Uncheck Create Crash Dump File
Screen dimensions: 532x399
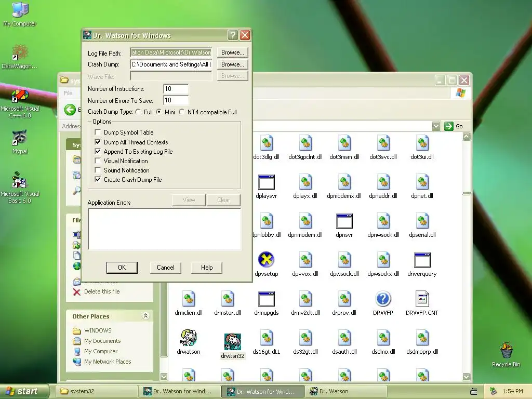[x=98, y=179]
